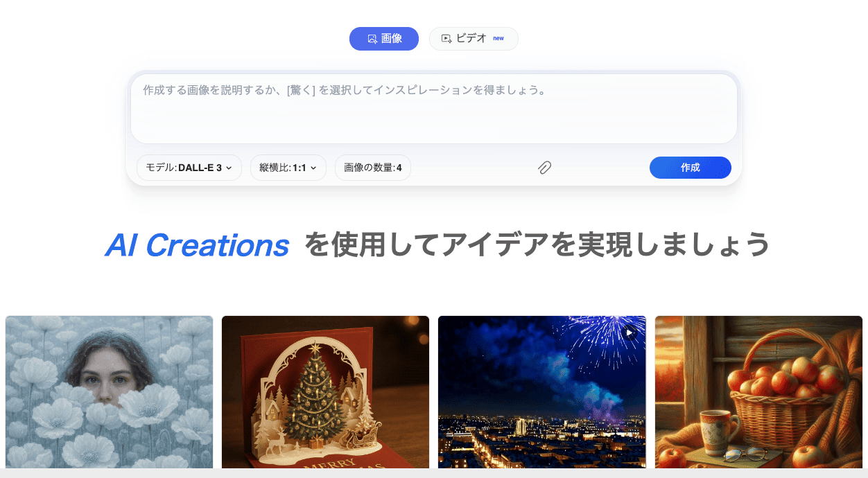The height and width of the screenshot is (478, 868).
Task: Open the モデル DALL-E 3 dropdown
Action: [x=189, y=168]
